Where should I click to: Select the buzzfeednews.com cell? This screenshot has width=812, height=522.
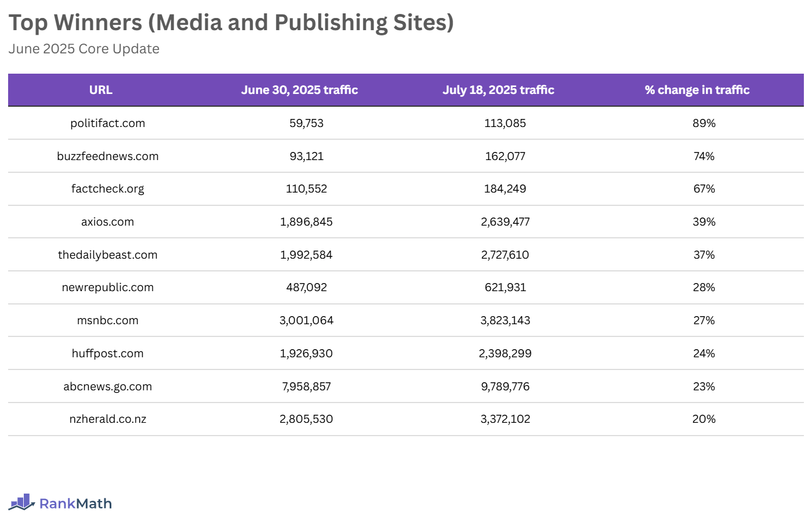[x=108, y=156]
